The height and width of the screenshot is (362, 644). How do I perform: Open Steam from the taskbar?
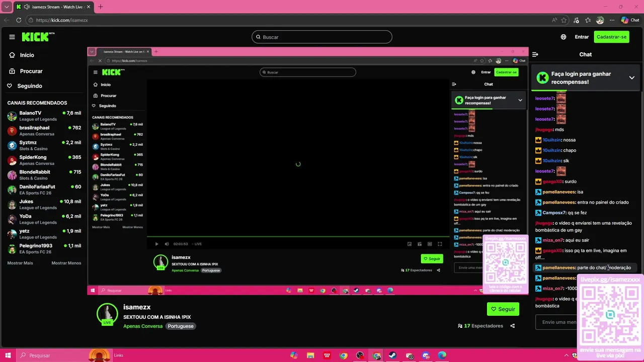[x=392, y=355]
